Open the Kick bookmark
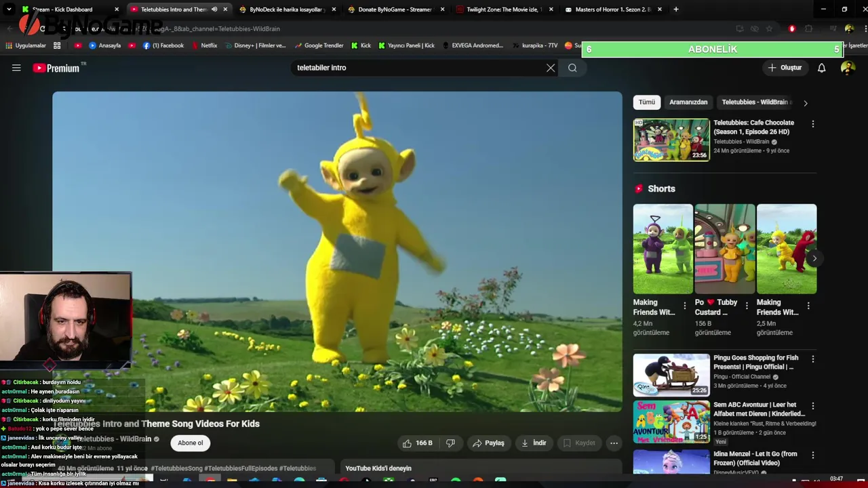868x488 pixels. [361, 45]
